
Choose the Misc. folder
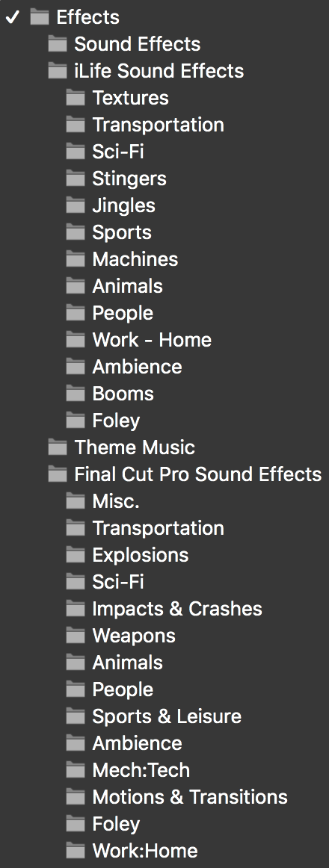pyautogui.click(x=116, y=501)
